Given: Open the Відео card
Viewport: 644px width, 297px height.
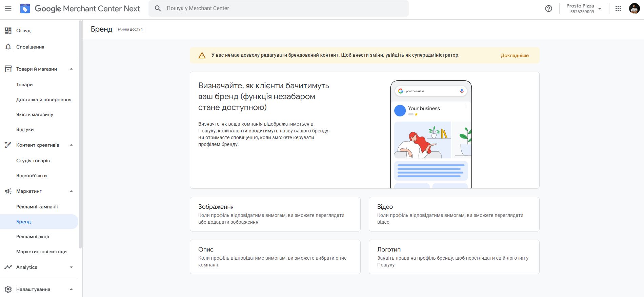Looking at the screenshot, I should (x=454, y=214).
